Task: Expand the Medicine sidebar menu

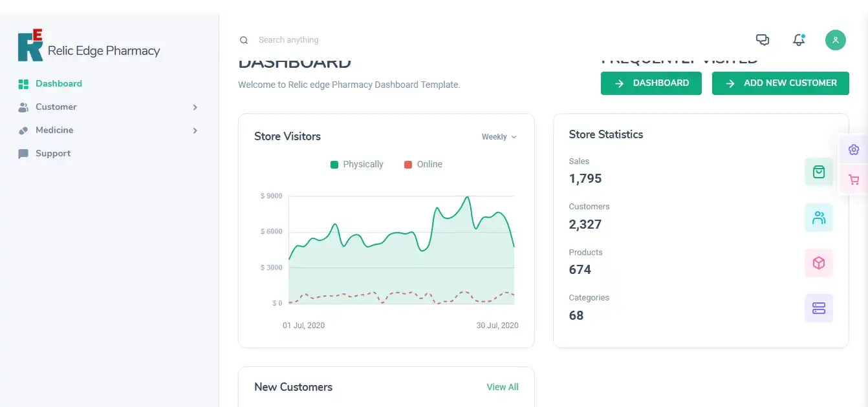Action: click(108, 130)
